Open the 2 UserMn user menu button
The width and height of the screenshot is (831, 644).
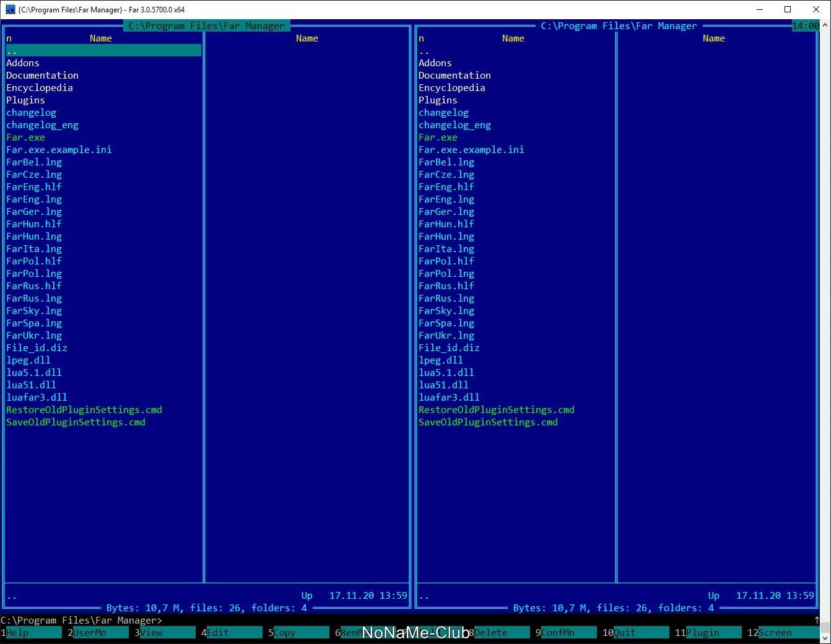tap(98, 633)
